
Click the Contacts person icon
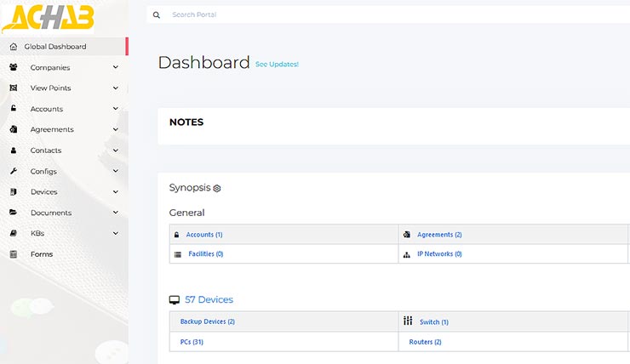[14, 151]
